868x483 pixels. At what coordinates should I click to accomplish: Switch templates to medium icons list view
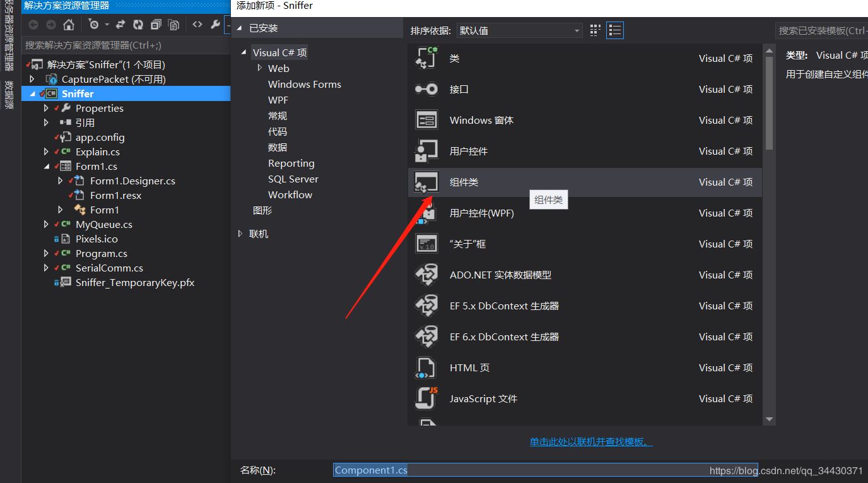pyautogui.click(x=615, y=30)
